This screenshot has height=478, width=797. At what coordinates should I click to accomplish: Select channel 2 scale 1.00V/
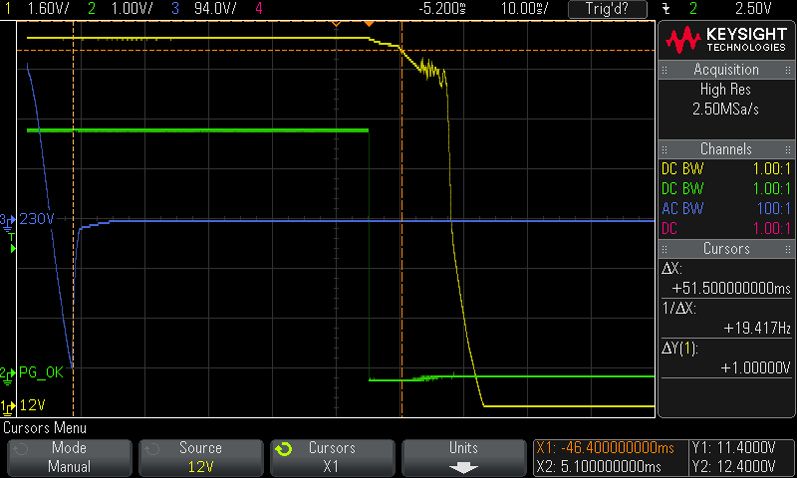[132, 8]
